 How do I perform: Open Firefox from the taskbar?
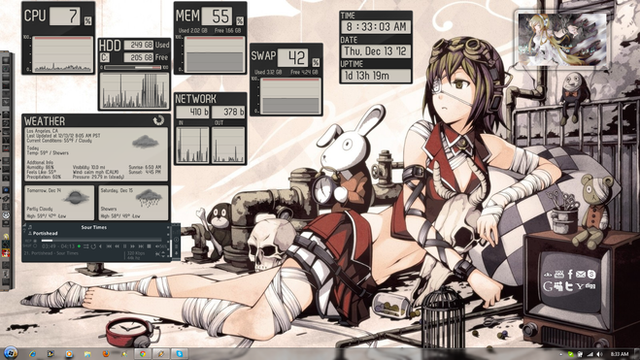pos(106,353)
